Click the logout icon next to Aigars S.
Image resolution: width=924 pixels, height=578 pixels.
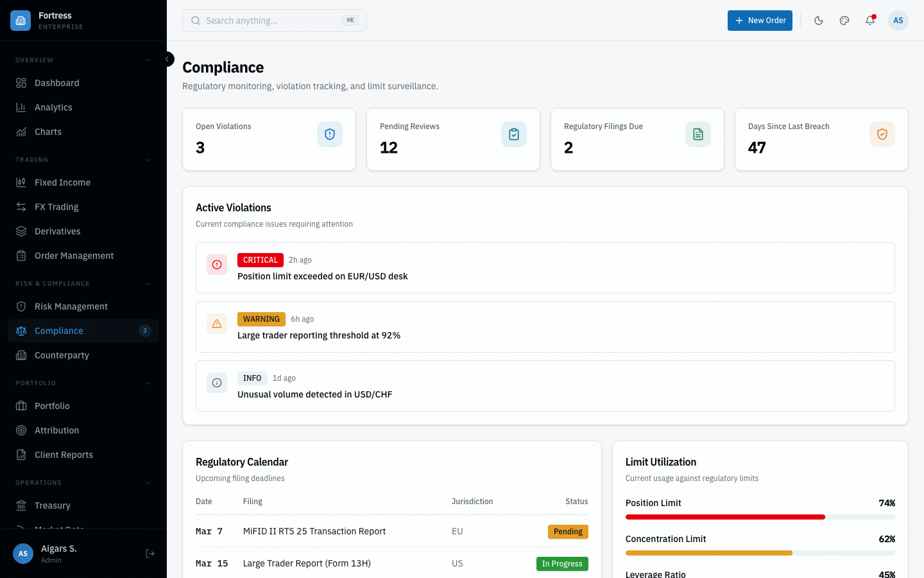click(x=150, y=553)
